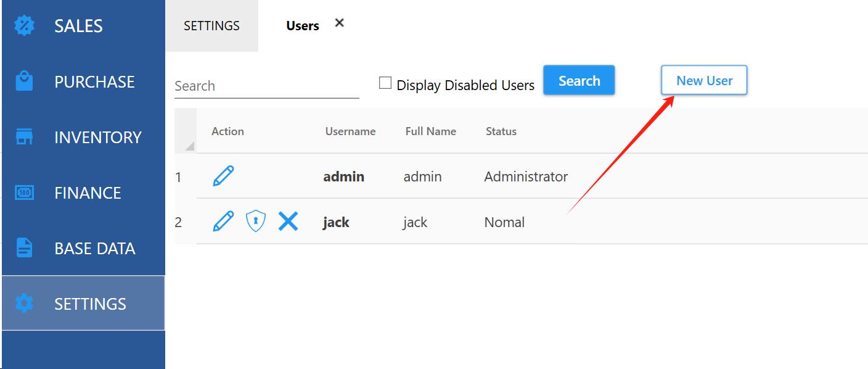Open the Finance money icon
This screenshot has height=369, width=868.
click(24, 193)
